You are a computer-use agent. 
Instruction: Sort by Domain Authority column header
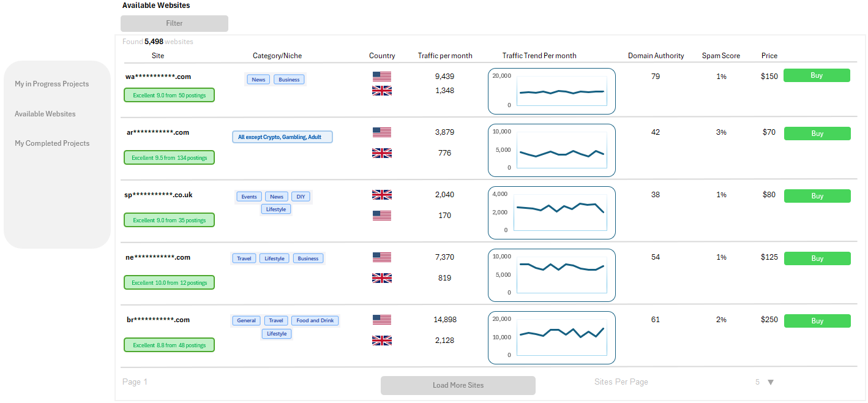(656, 56)
